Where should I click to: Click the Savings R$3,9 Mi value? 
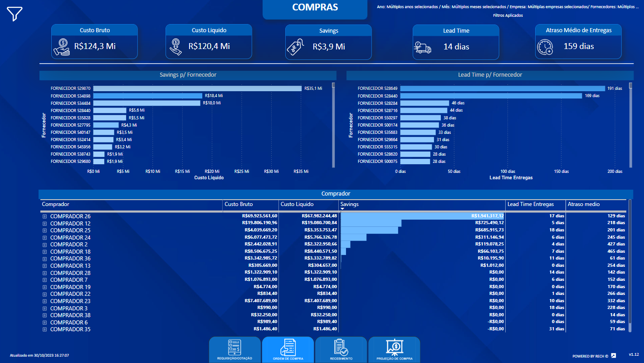329,46
